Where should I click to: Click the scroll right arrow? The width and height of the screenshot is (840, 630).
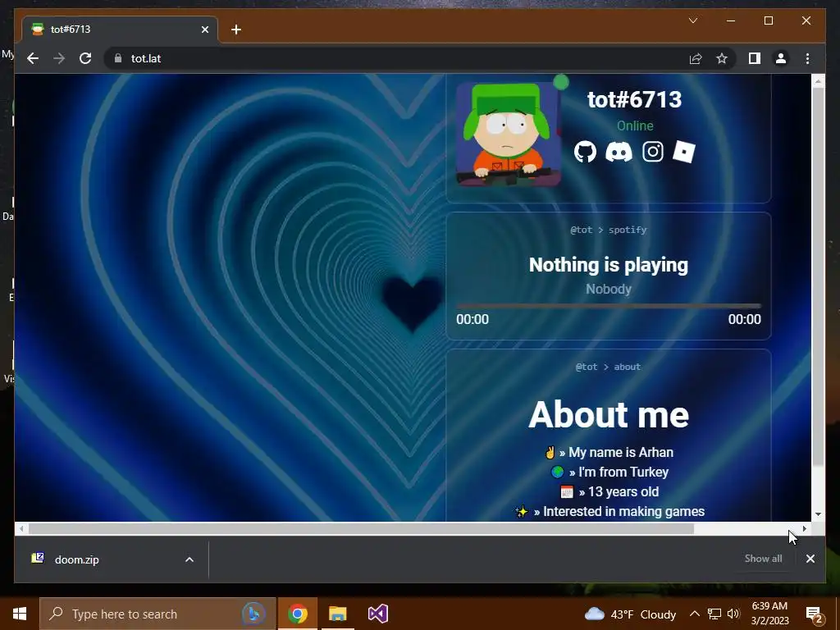(x=804, y=529)
